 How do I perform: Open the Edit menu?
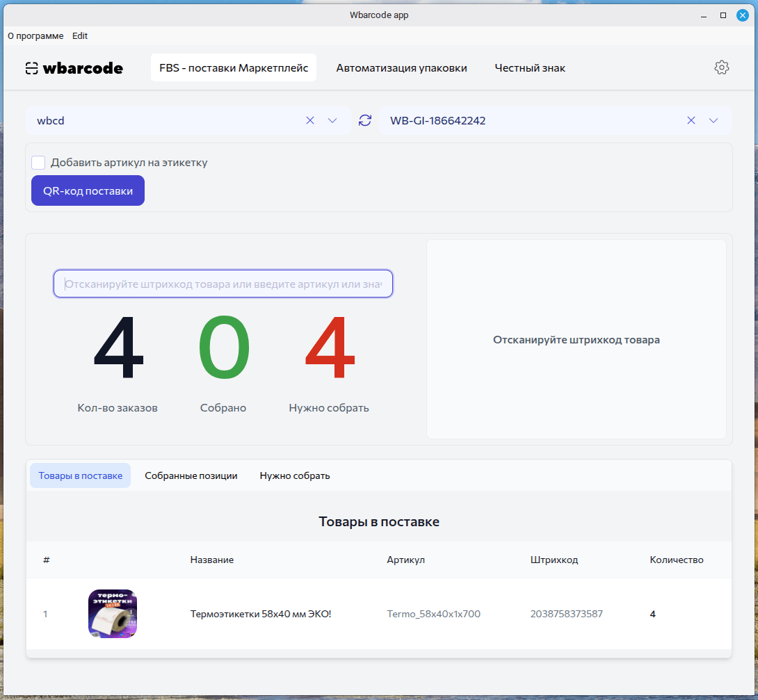80,35
